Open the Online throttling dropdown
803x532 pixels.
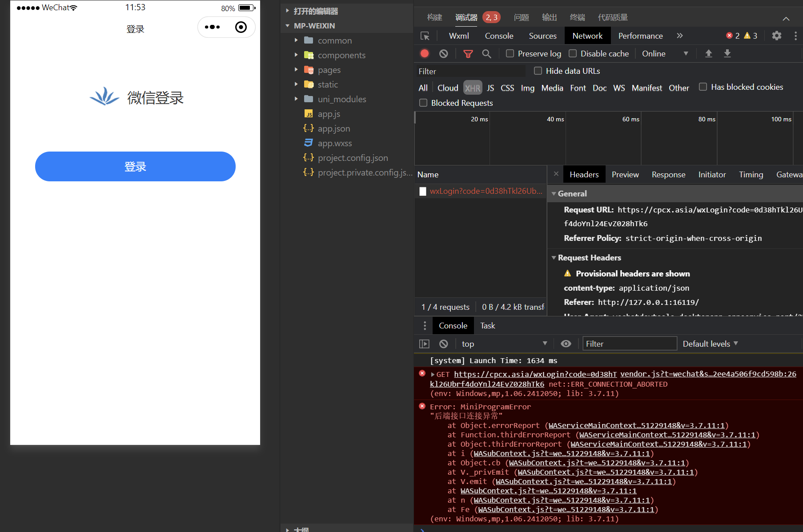click(665, 53)
